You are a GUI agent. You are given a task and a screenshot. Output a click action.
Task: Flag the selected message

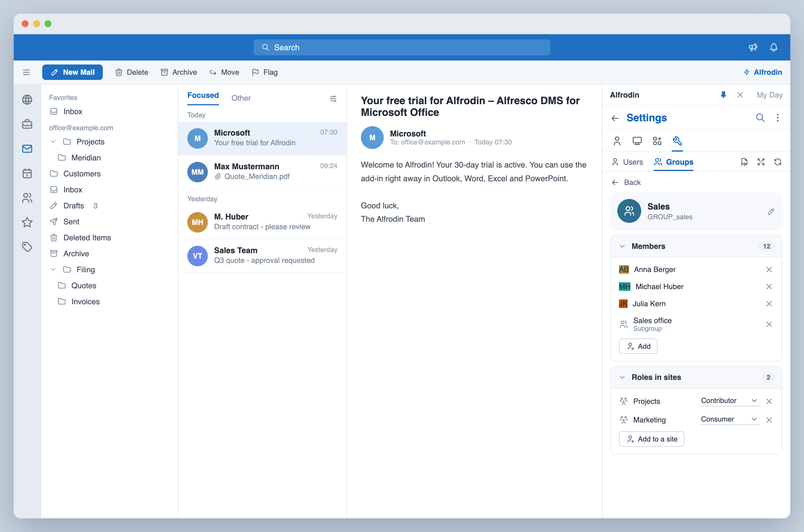pyautogui.click(x=265, y=72)
